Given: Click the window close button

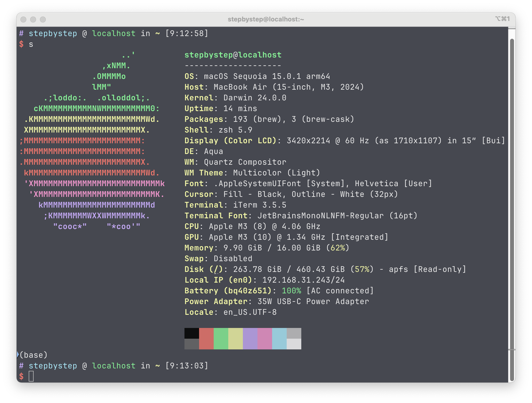Looking at the screenshot, I should click(23, 19).
